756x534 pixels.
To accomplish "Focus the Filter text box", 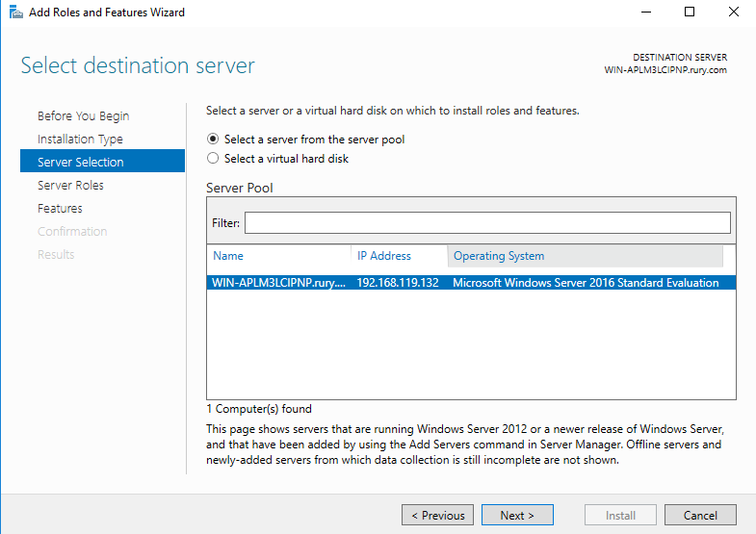I will pos(487,223).
